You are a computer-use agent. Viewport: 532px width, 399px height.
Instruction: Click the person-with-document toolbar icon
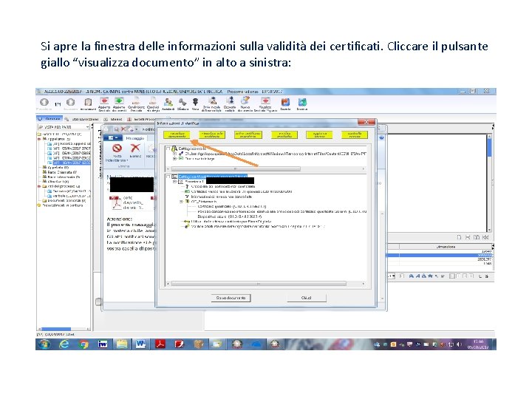[213, 100]
